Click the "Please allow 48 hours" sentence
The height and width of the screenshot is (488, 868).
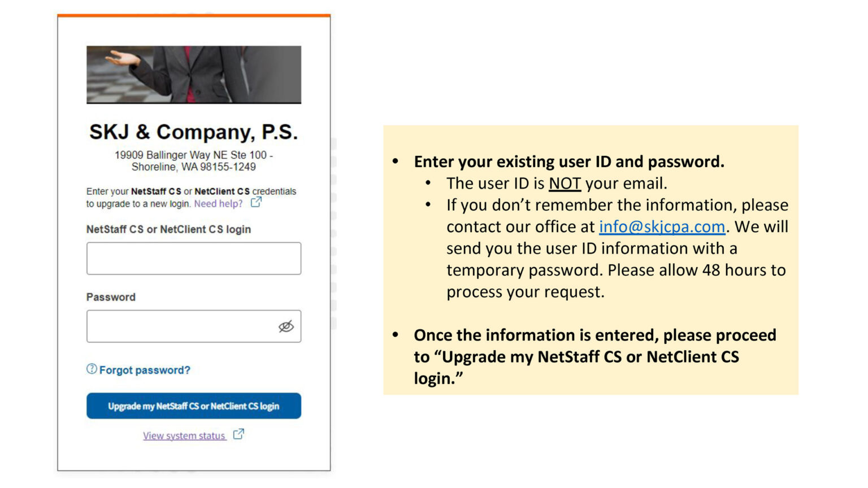[696, 271]
